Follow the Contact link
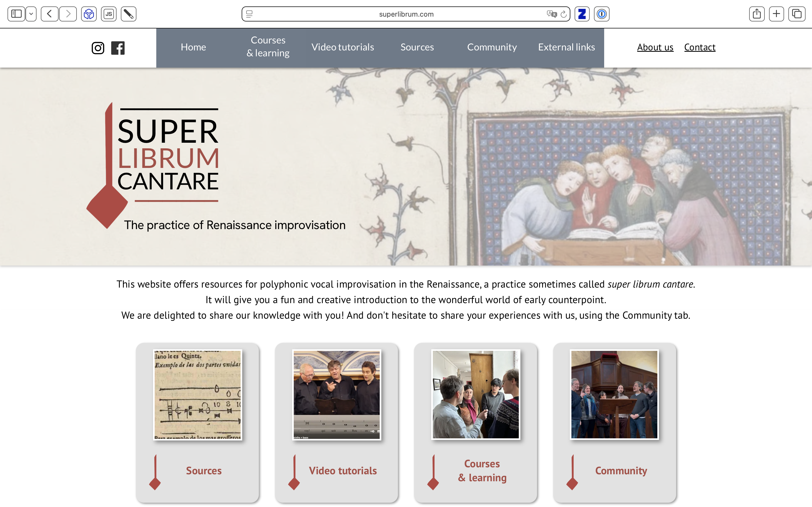The image size is (812, 507). [x=699, y=47]
